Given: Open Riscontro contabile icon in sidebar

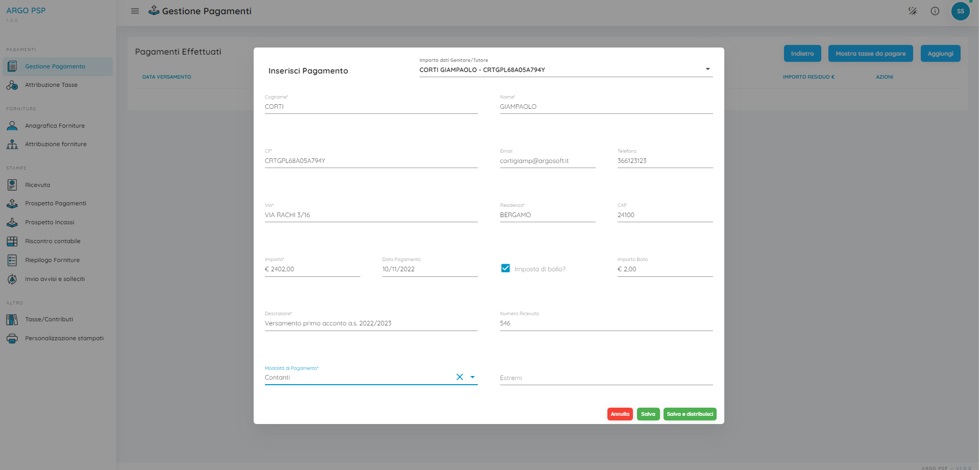Looking at the screenshot, I should (x=12, y=241).
